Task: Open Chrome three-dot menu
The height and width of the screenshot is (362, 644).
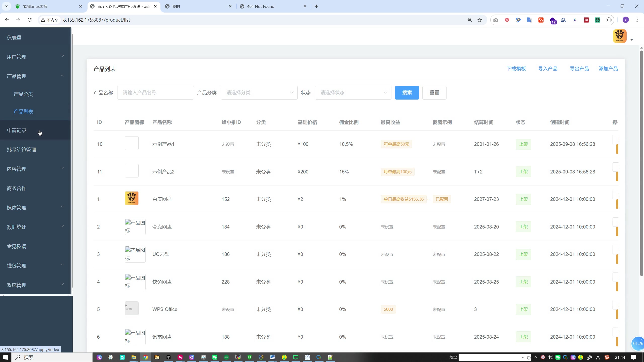Action: [637, 20]
